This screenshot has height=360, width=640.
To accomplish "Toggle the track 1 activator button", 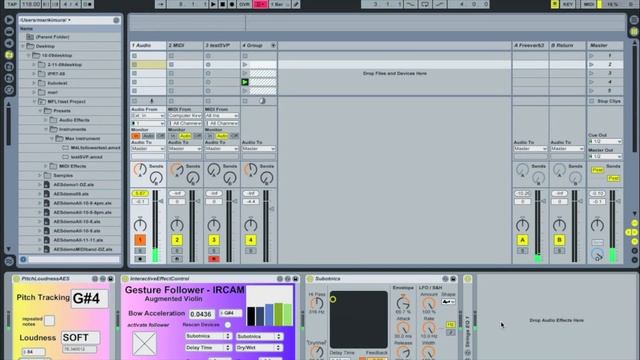I will [x=140, y=240].
